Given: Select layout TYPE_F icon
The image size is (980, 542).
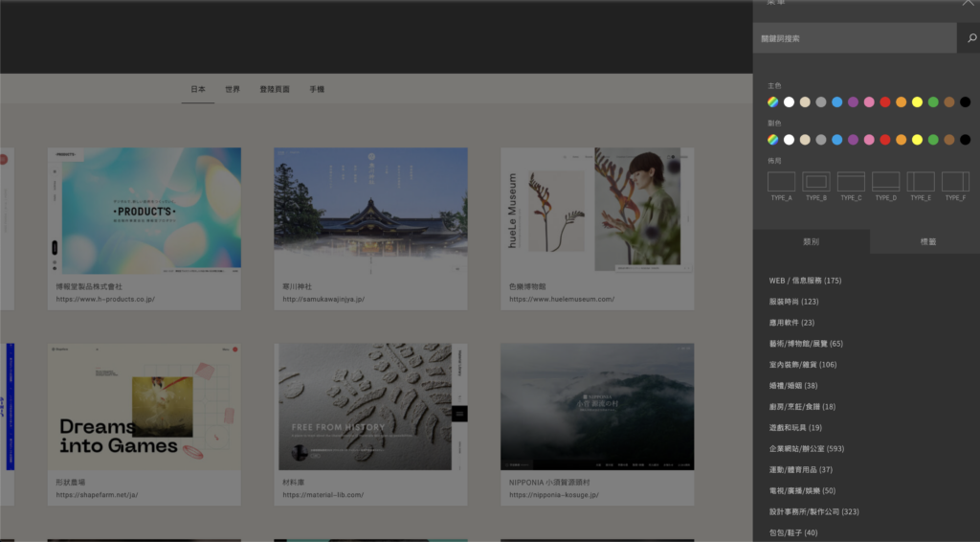Looking at the screenshot, I should tap(955, 181).
